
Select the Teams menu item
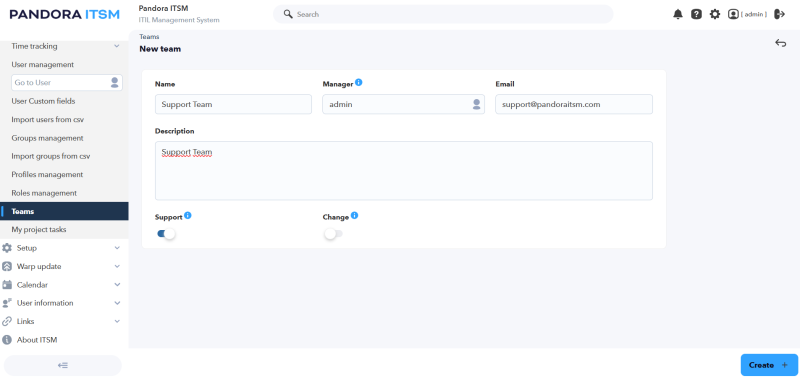coord(64,211)
